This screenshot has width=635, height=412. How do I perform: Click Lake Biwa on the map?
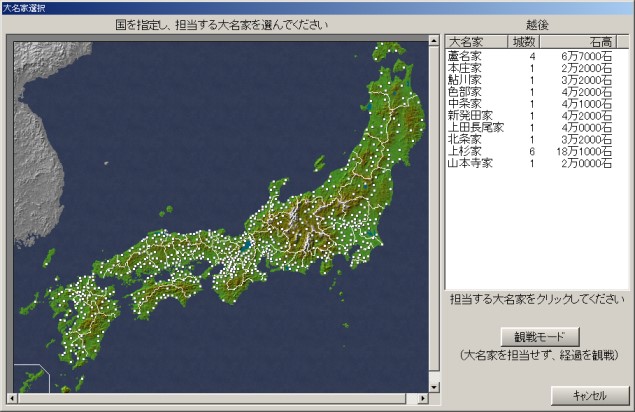pyautogui.click(x=245, y=245)
